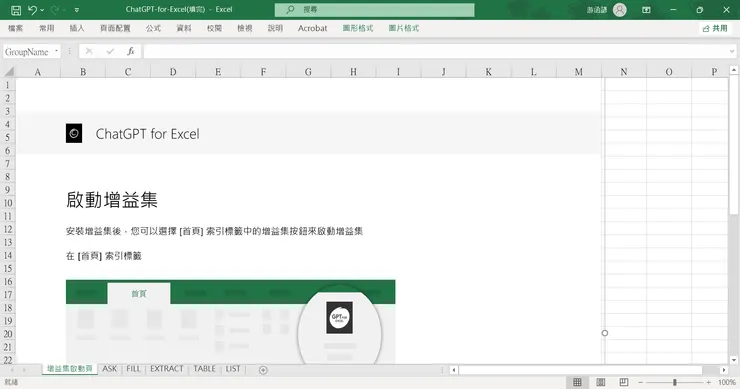Switch to Normal view icon
Image resolution: width=740 pixels, height=389 pixels.
click(577, 382)
